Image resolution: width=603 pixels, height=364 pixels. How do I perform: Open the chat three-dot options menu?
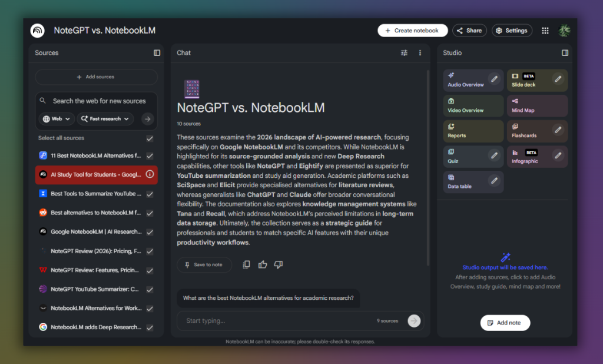[420, 52]
